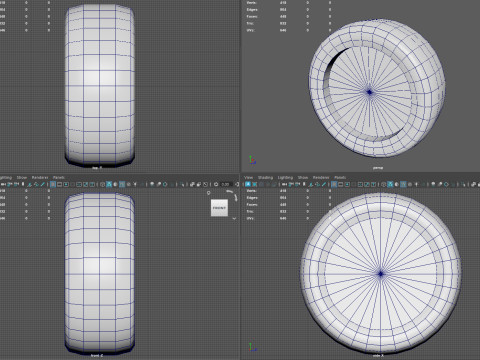480x360 pixels.
Task: Select Smooth Shade All in side panel
Action: point(390,184)
